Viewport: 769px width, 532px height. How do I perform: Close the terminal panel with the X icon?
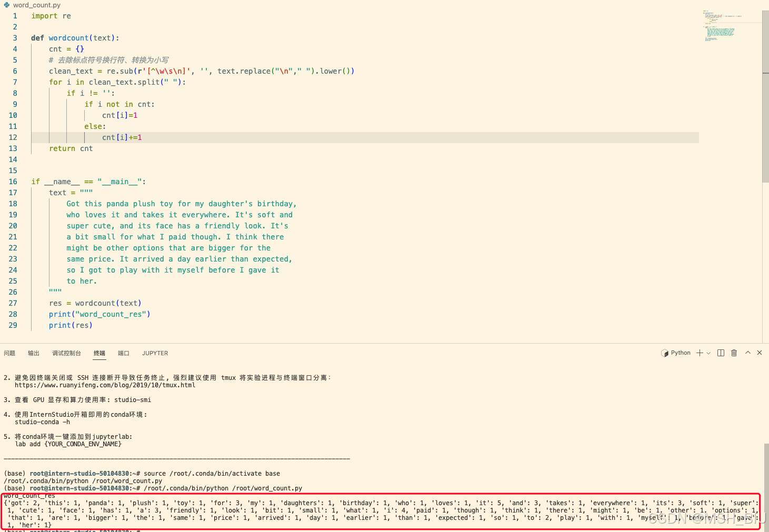pyautogui.click(x=760, y=353)
